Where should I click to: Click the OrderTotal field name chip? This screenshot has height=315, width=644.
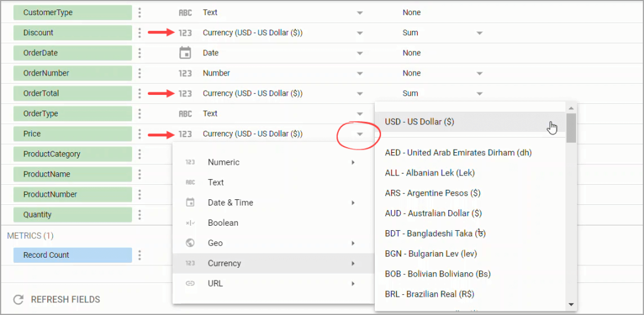73,94
